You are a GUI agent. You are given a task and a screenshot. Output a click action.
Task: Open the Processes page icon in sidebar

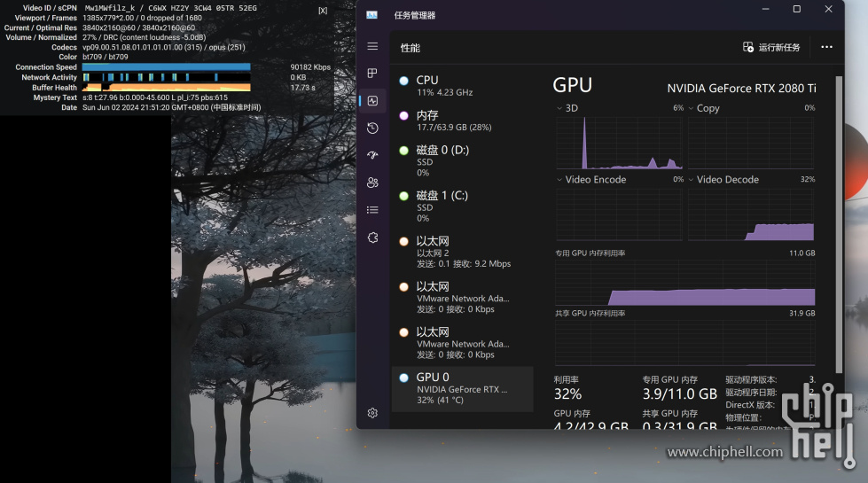point(372,73)
